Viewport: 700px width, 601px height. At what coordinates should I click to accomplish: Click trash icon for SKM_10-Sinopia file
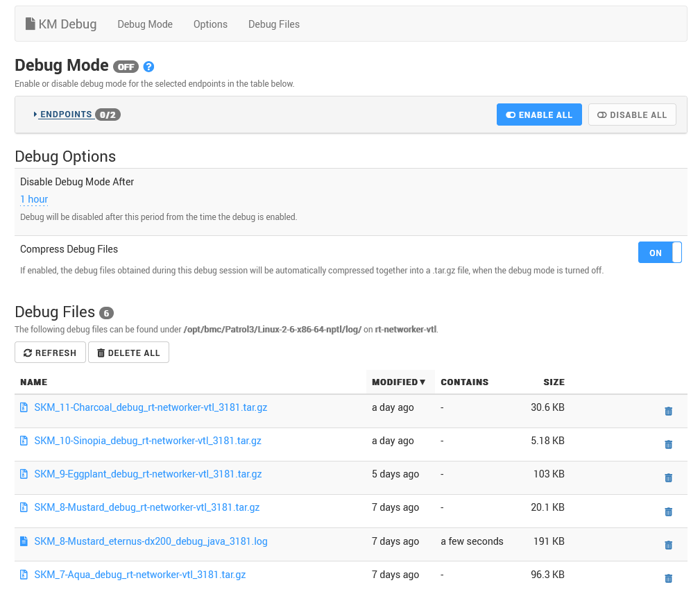tap(668, 444)
